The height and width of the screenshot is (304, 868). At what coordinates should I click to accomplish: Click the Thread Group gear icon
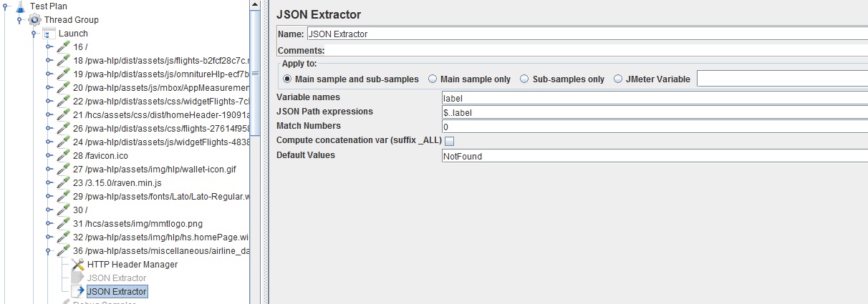tap(34, 20)
